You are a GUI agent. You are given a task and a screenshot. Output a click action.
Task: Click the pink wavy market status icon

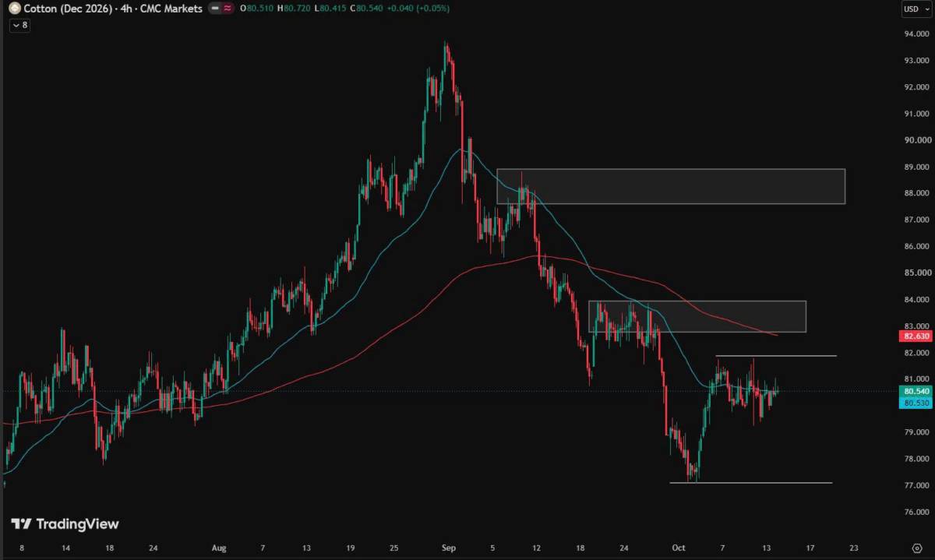(x=228, y=9)
